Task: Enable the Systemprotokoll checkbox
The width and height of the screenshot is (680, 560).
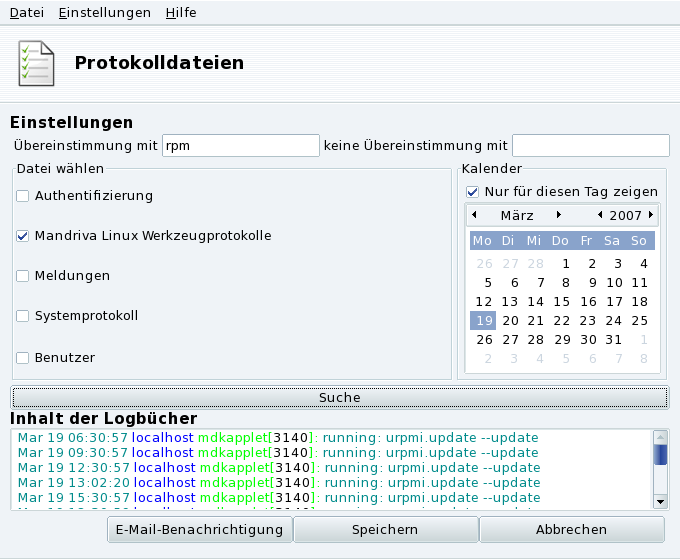Action: click(x=23, y=316)
